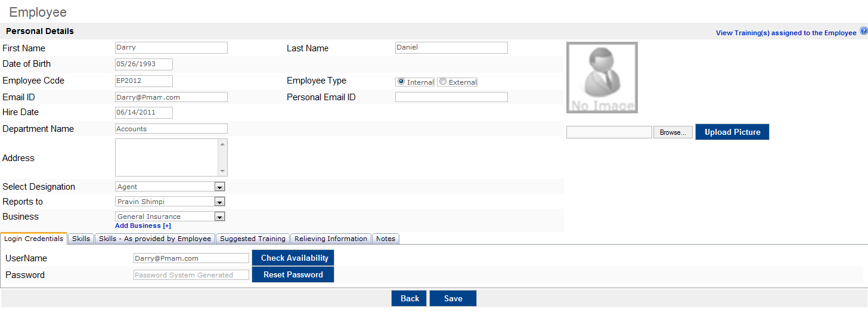Click the blue help question mark icon
This screenshot has width=868, height=315.
[x=863, y=31]
